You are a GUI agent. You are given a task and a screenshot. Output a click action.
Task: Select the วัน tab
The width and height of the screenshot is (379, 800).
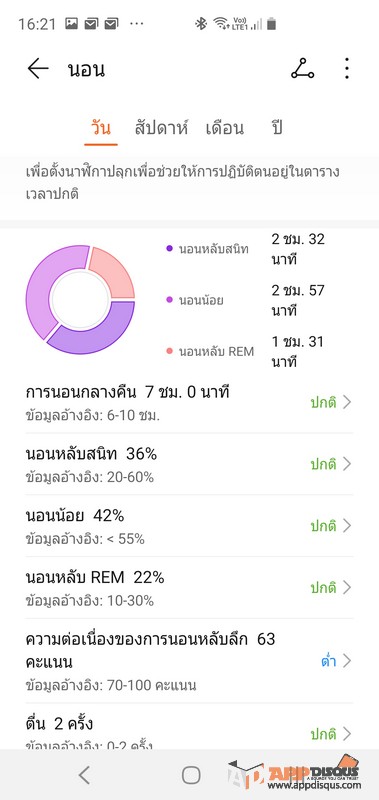[100, 128]
